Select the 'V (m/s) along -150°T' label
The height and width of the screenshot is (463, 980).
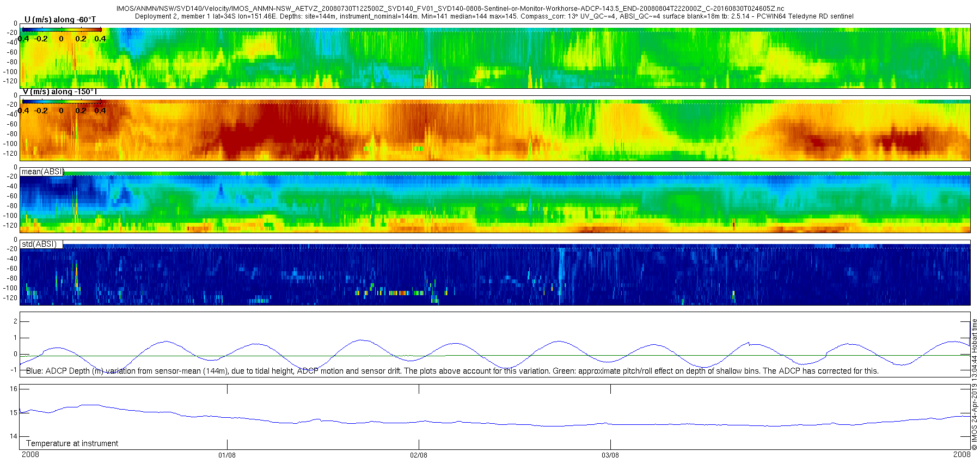(60, 92)
